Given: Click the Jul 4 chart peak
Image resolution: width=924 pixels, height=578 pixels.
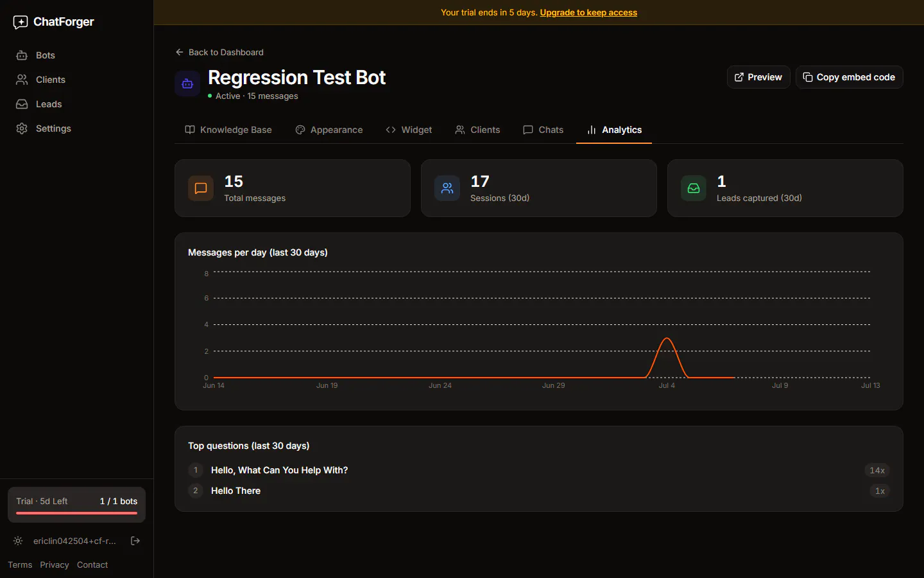Looking at the screenshot, I should coord(667,338).
